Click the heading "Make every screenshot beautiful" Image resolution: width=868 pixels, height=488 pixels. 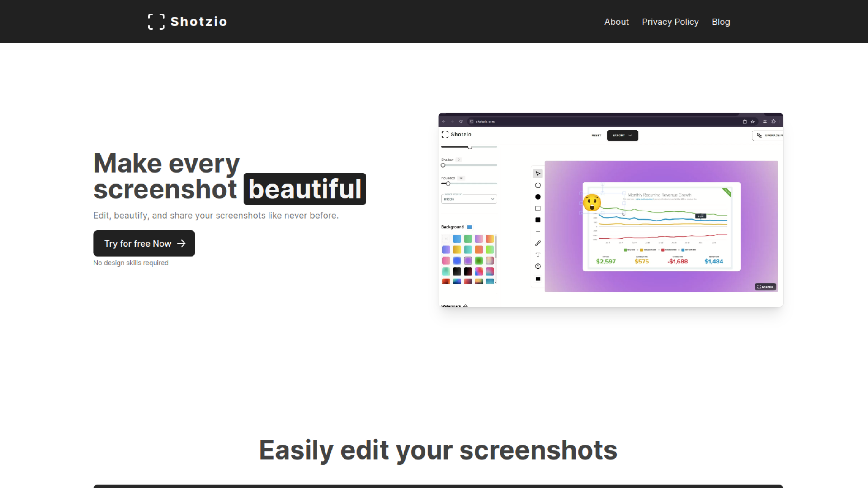pyautogui.click(x=230, y=176)
